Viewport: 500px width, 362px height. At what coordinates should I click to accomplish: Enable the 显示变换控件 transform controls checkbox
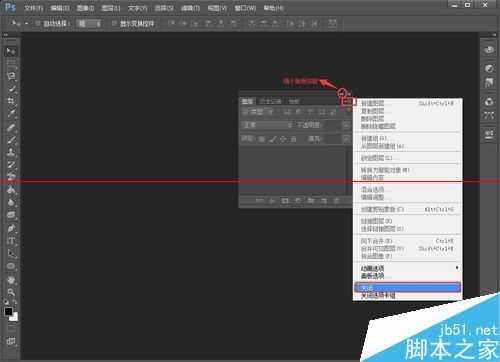(115, 23)
